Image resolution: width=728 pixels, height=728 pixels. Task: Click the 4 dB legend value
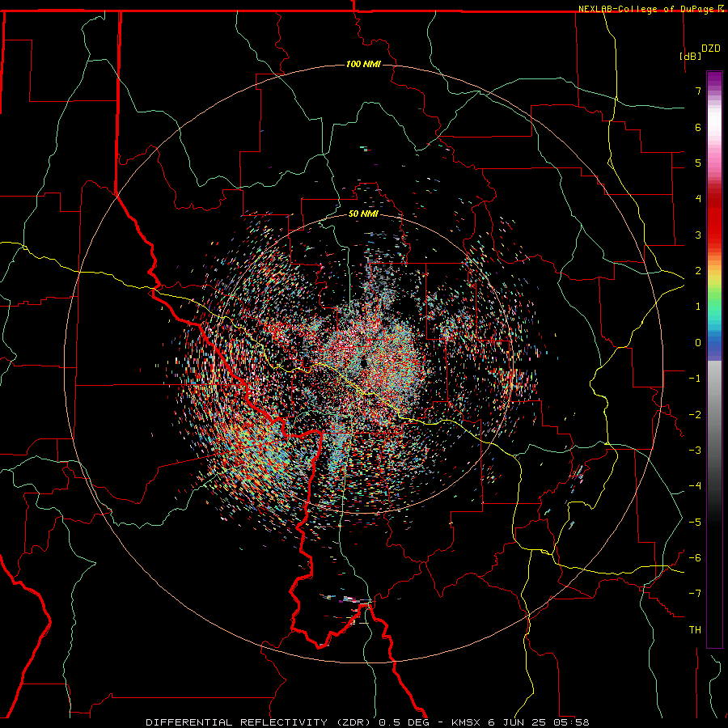click(x=698, y=199)
